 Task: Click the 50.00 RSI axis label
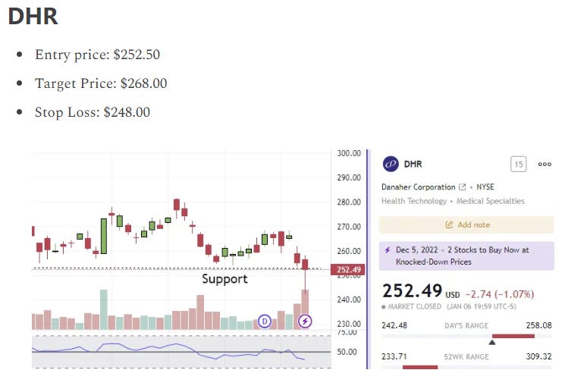tap(347, 352)
